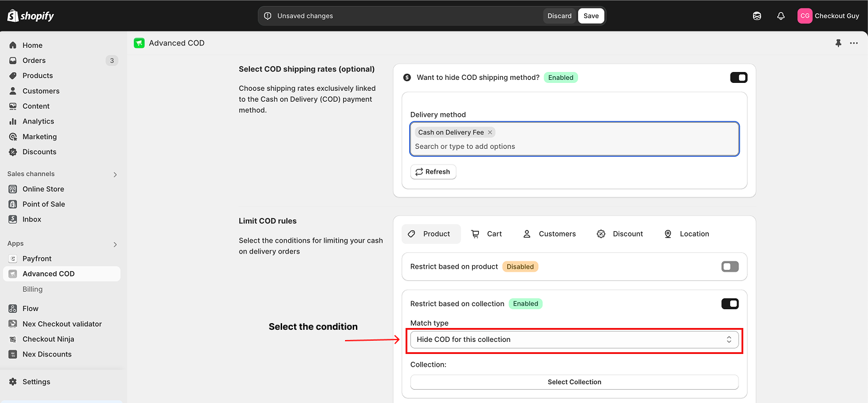
Task: Expand the Apps section chevron
Action: click(x=115, y=244)
